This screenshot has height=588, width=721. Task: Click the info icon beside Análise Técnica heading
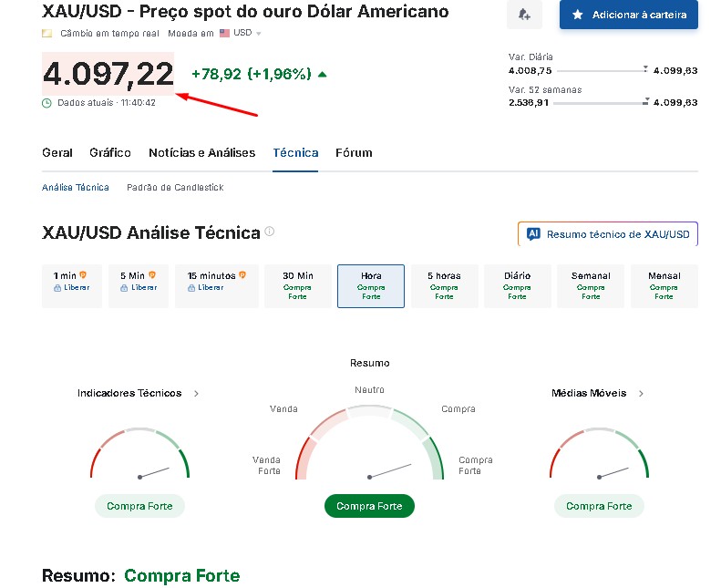point(270,232)
